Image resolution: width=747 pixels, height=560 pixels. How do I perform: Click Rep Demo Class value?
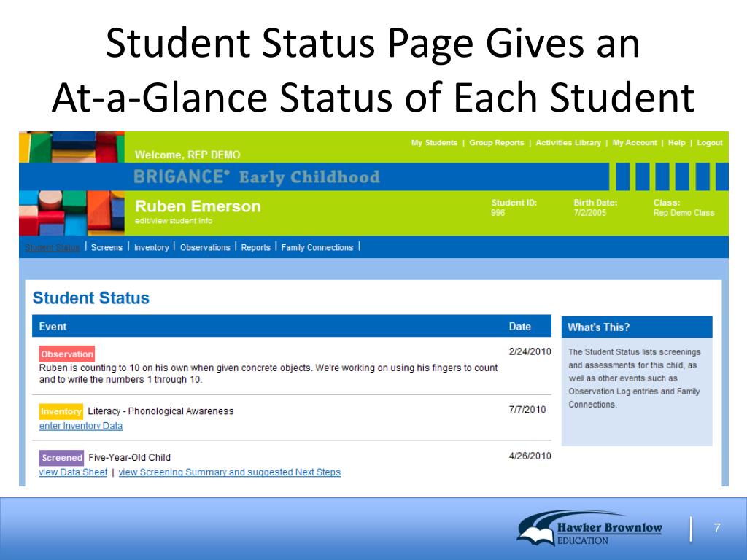(684, 213)
